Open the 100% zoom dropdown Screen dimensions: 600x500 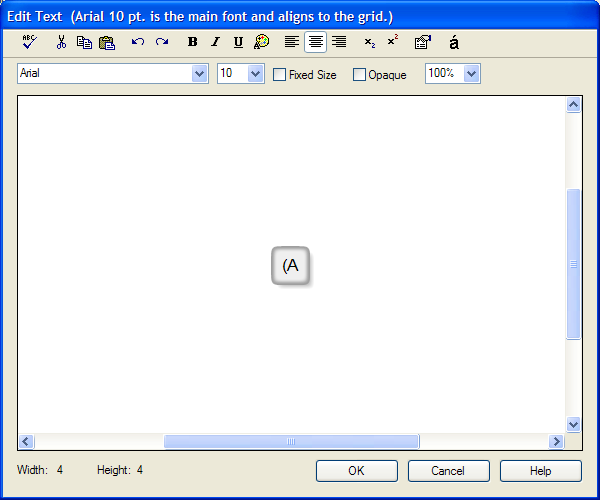tap(472, 74)
